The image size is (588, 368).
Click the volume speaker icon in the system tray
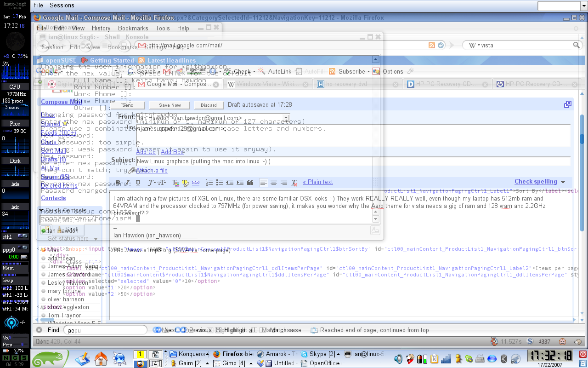tap(398, 358)
